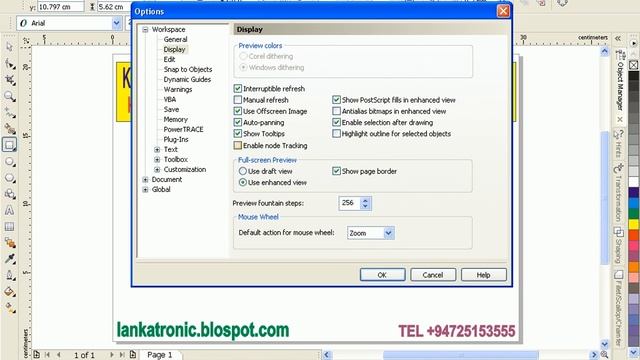The width and height of the screenshot is (640, 360).
Task: Toggle Auto-panning checkbox
Action: [x=238, y=122]
